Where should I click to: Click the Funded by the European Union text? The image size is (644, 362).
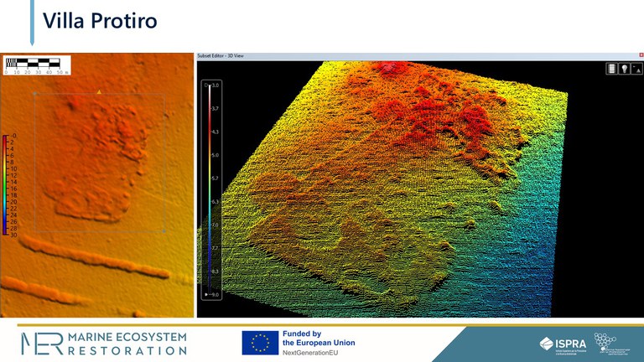[x=319, y=338]
